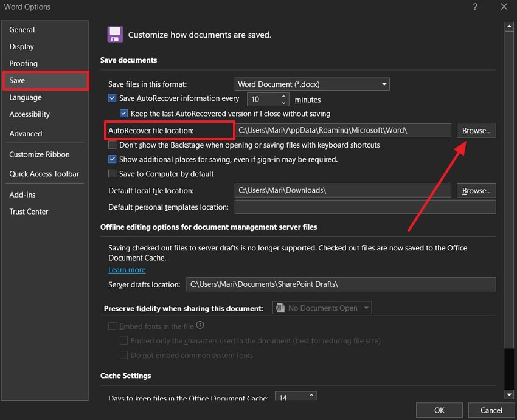Click the Learn more link
Viewport: 517px width, 420px height.
pyautogui.click(x=127, y=270)
